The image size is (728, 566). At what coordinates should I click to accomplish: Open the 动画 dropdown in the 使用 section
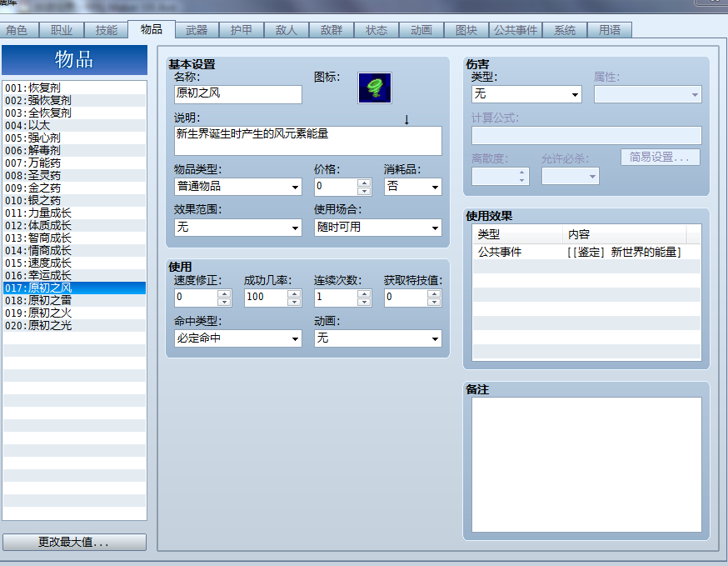point(378,338)
